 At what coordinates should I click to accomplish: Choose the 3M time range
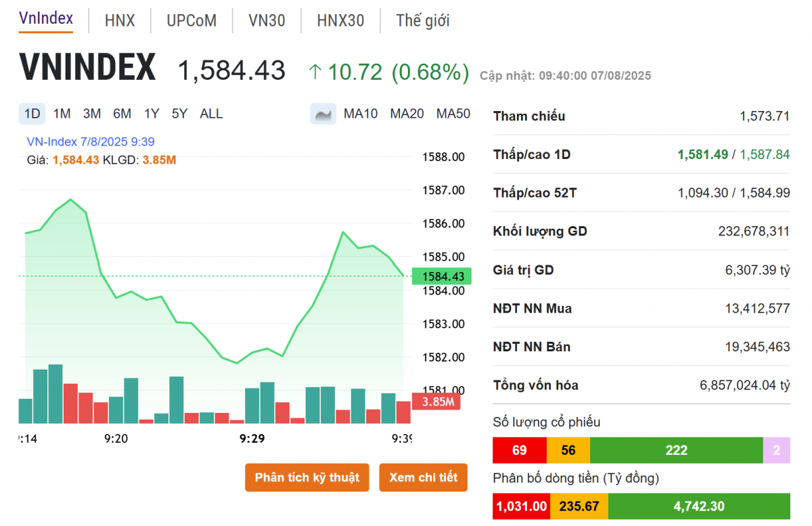tap(92, 114)
